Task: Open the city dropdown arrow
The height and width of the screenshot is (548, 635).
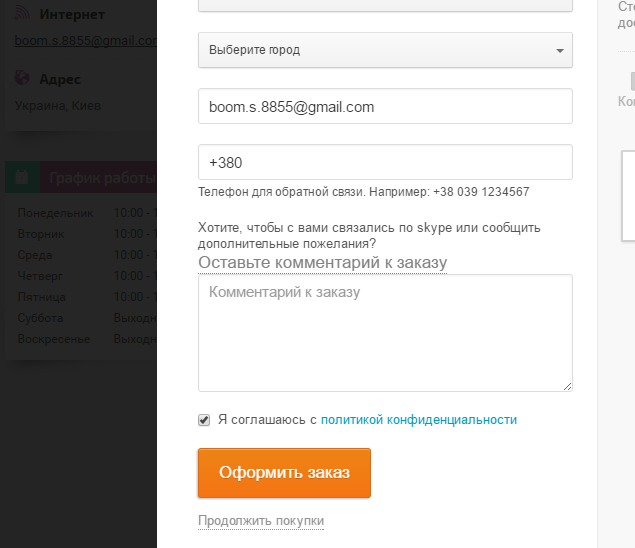Action: pyautogui.click(x=560, y=51)
